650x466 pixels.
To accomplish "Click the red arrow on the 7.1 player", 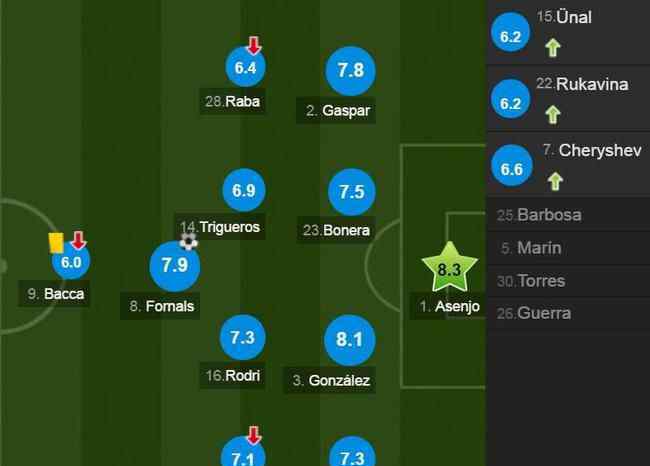I will (254, 435).
